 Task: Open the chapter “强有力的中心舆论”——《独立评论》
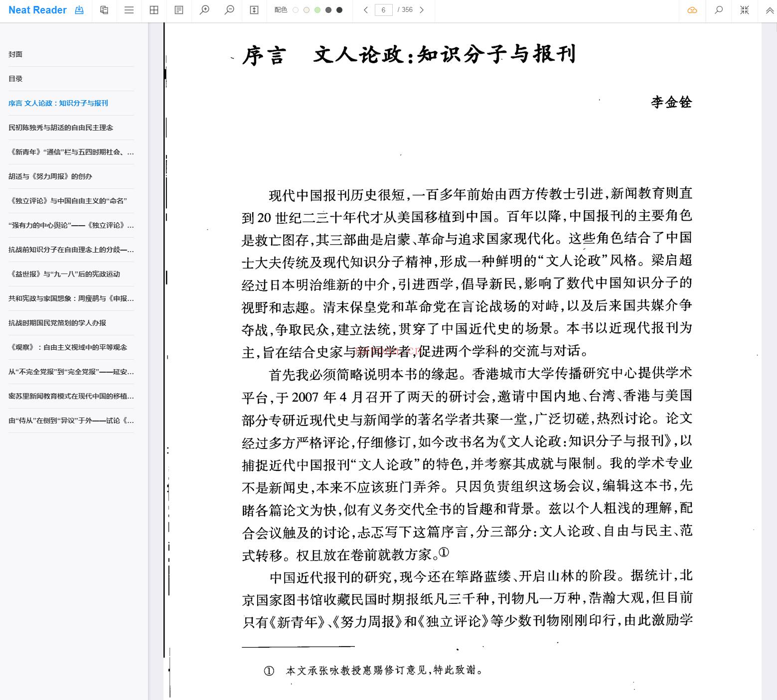pyautogui.click(x=71, y=225)
